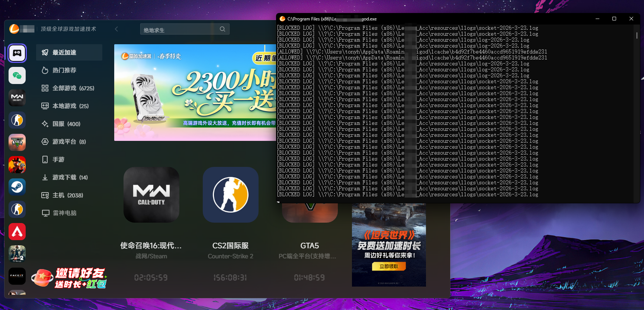The image size is (644, 310).
Task: Click the 使命召唤16:现代… game title
Action: click(151, 246)
